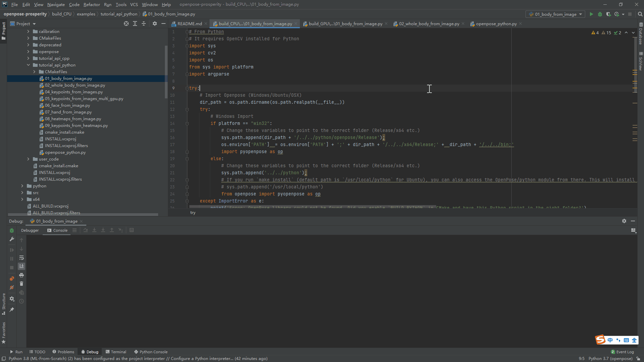Click Step Over in debugger toolbar

click(x=86, y=230)
